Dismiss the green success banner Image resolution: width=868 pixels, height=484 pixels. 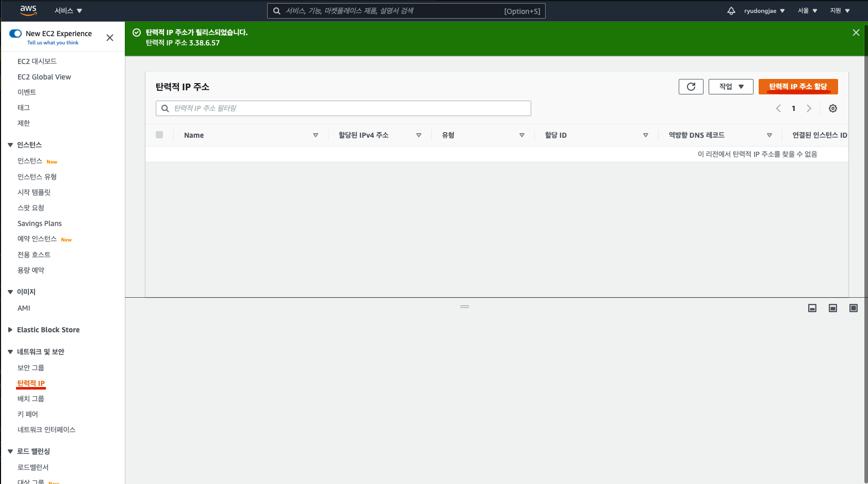pos(856,33)
